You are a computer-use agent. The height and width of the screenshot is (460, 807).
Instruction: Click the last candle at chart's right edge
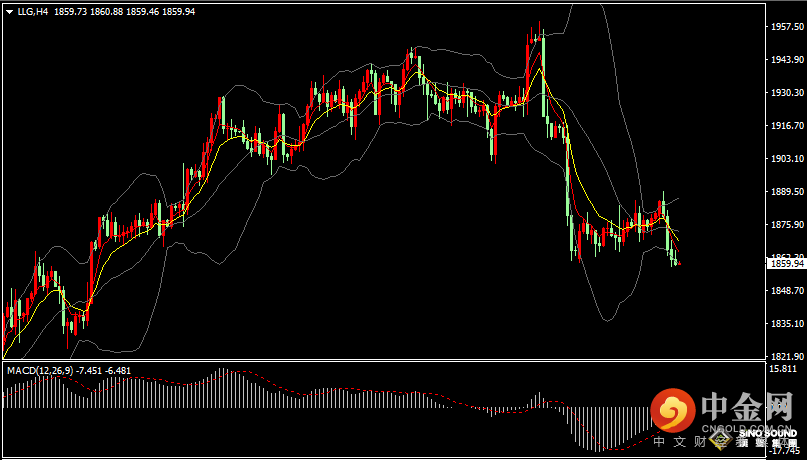tap(678, 262)
